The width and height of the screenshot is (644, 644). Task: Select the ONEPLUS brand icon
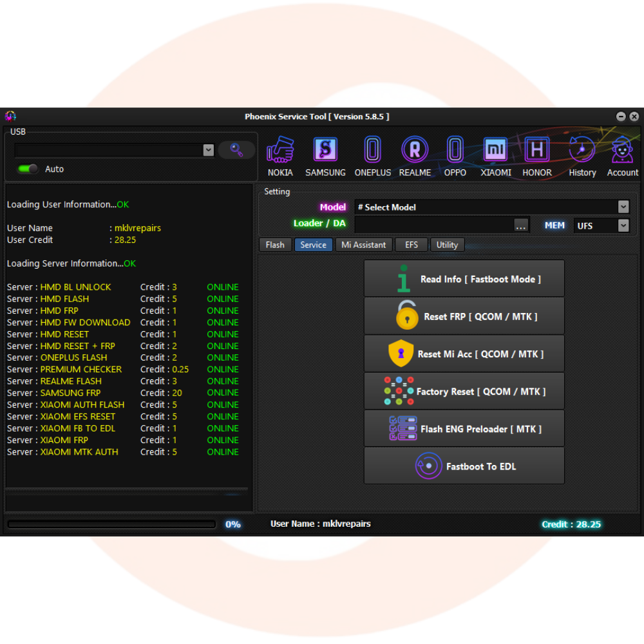(372, 156)
